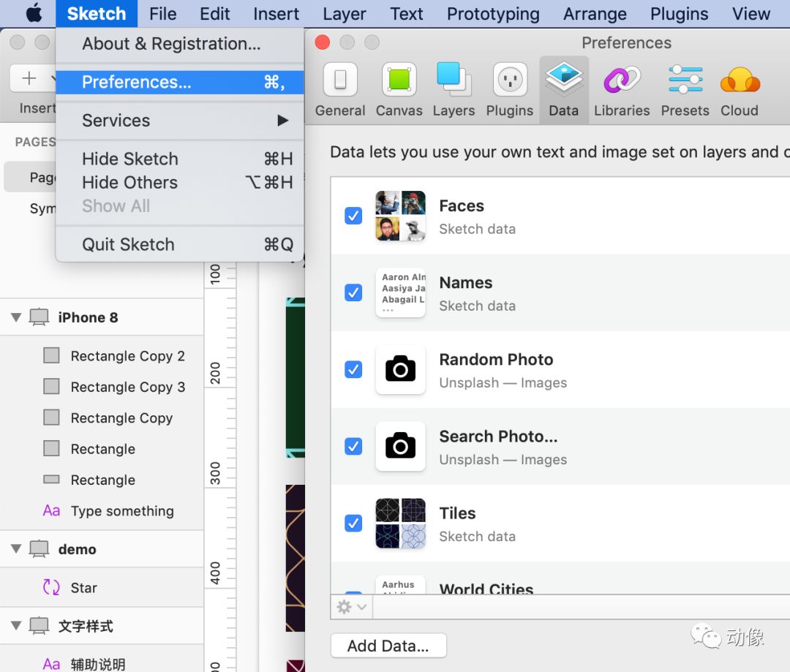
Task: Choose About & Registration… menu item
Action: pos(180,44)
